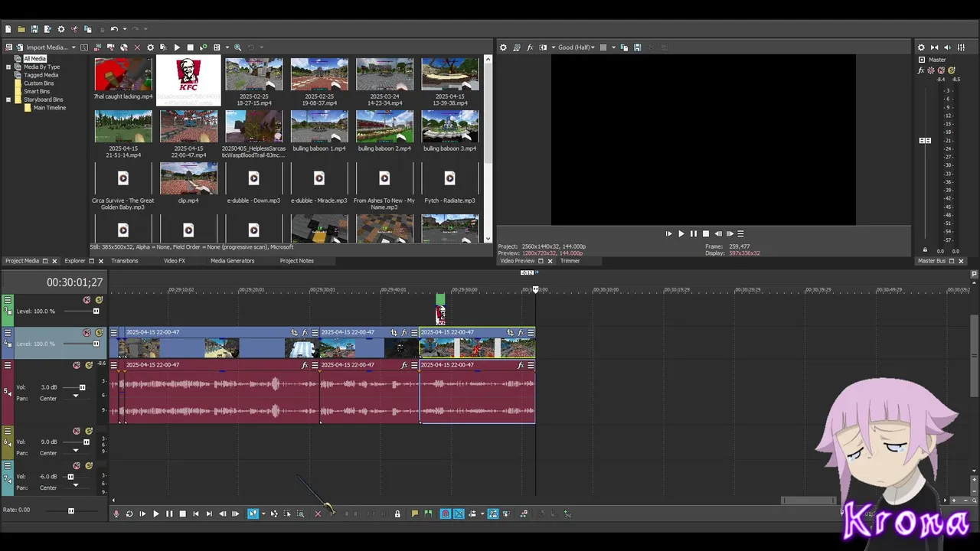
Task: Click Go to Start in transport bar
Action: [x=196, y=514]
